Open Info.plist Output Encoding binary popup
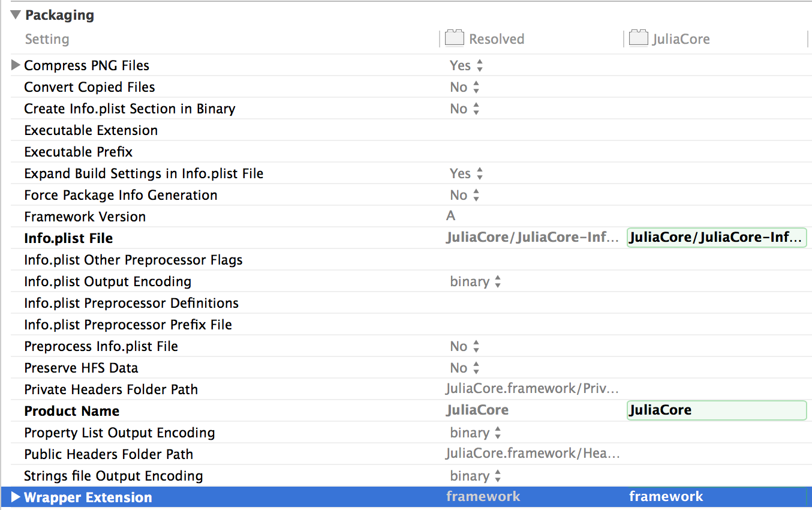The image size is (812, 510). tap(476, 281)
